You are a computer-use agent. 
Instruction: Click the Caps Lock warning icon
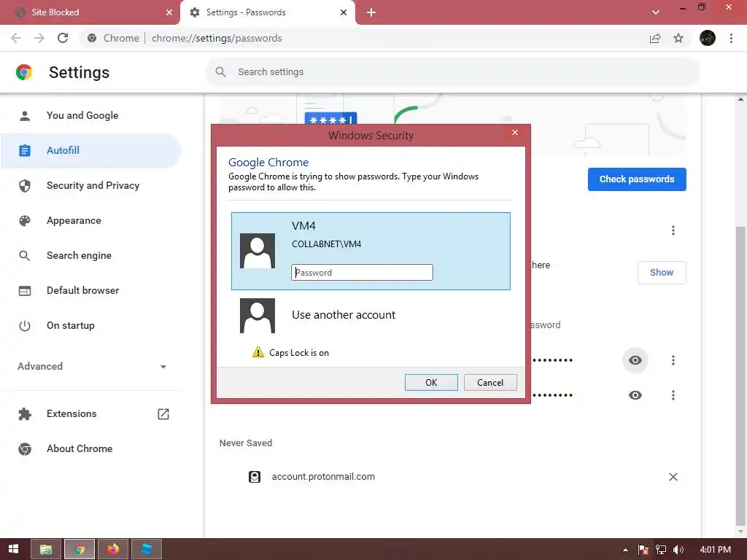point(258,352)
